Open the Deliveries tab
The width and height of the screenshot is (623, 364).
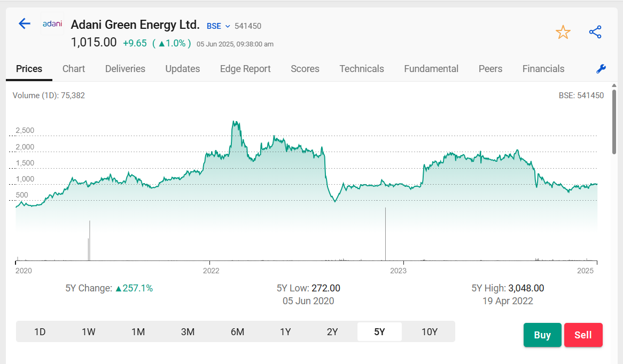coord(125,69)
